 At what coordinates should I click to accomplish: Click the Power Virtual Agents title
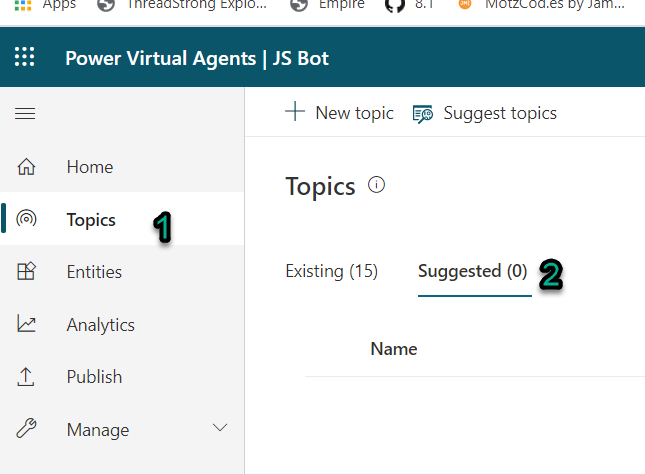[197, 58]
